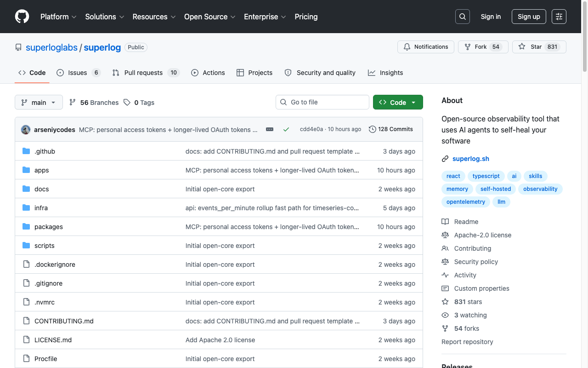Open the .gitignore file
This screenshot has width=588, height=368.
48,283
